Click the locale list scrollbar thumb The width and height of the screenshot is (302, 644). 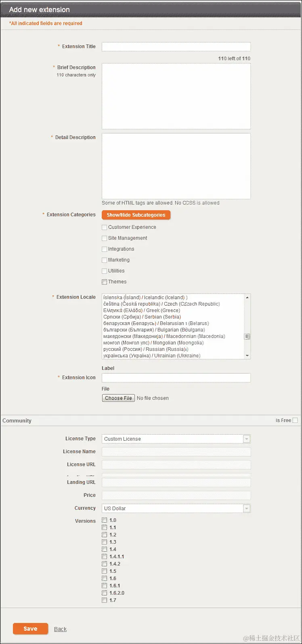pos(247,336)
